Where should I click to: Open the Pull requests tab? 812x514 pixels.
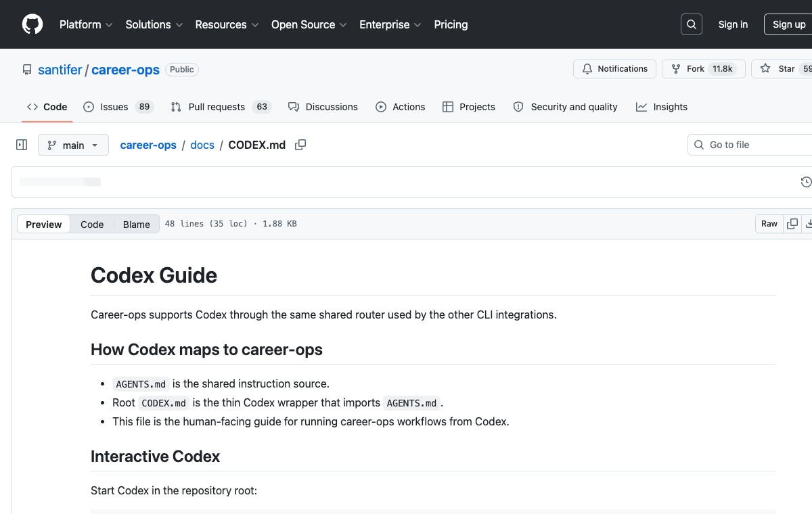click(x=221, y=107)
